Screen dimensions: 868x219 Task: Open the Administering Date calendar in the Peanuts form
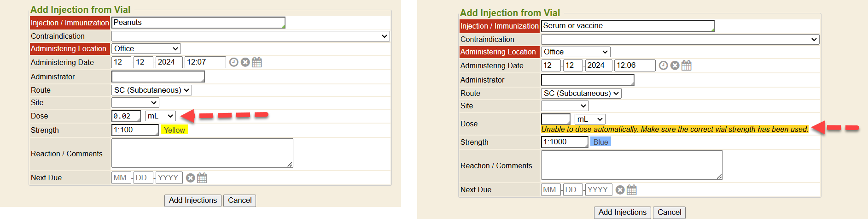(x=257, y=62)
